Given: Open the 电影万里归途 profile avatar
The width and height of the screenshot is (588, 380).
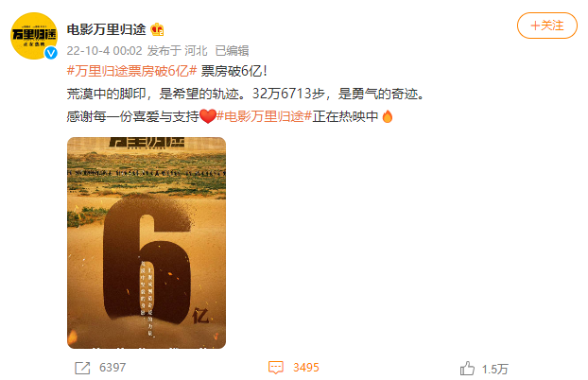Looking at the screenshot, I should [34, 36].
